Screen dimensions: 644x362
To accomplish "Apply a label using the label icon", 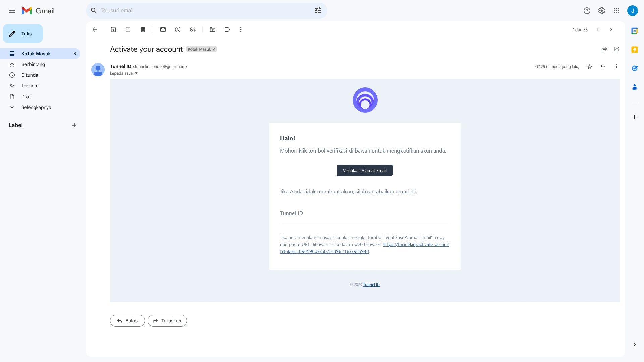I will pos(227,29).
